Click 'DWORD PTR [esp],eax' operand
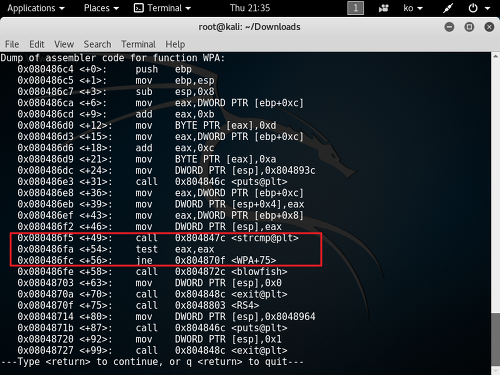The image size is (500, 375). tap(228, 227)
